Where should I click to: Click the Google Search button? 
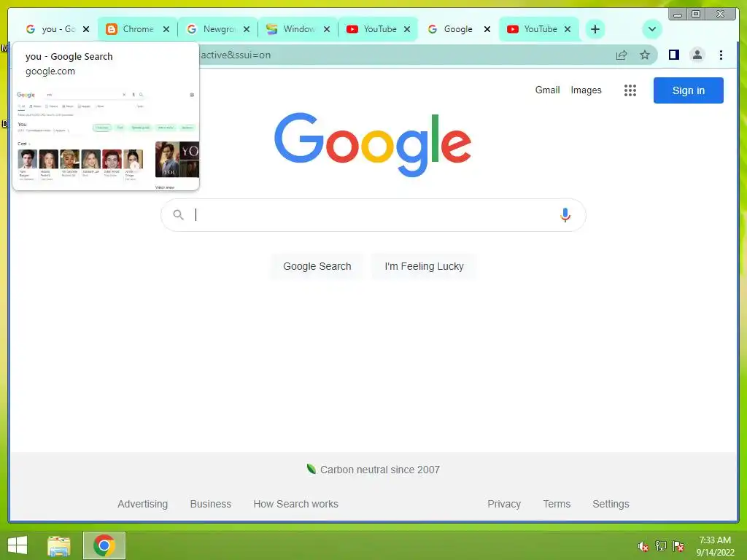[x=317, y=266]
